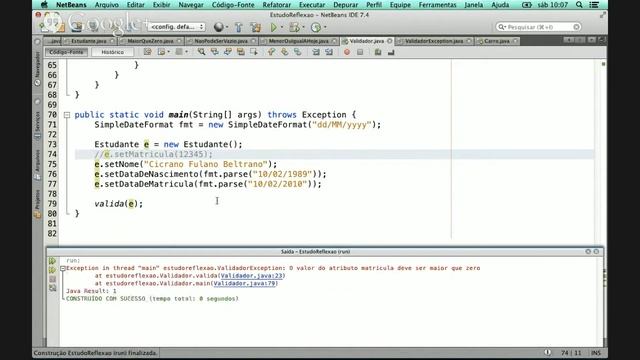640x360 pixels.
Task: Re-run icon in output panel
Action: tap(53, 261)
